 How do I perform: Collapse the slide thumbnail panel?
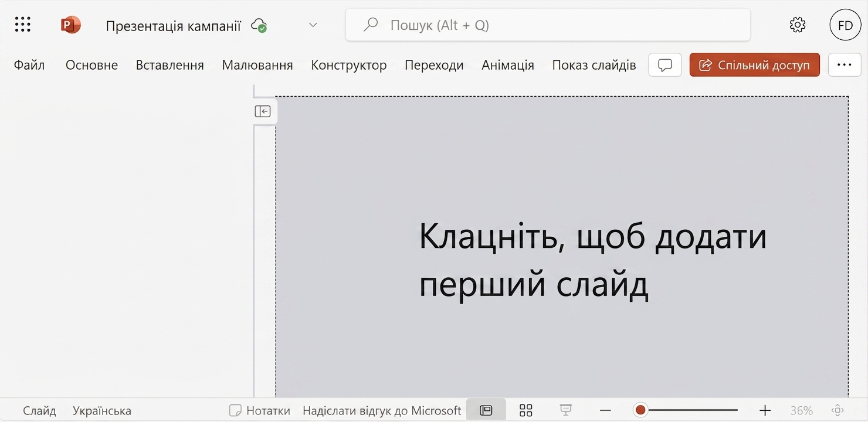click(x=263, y=111)
